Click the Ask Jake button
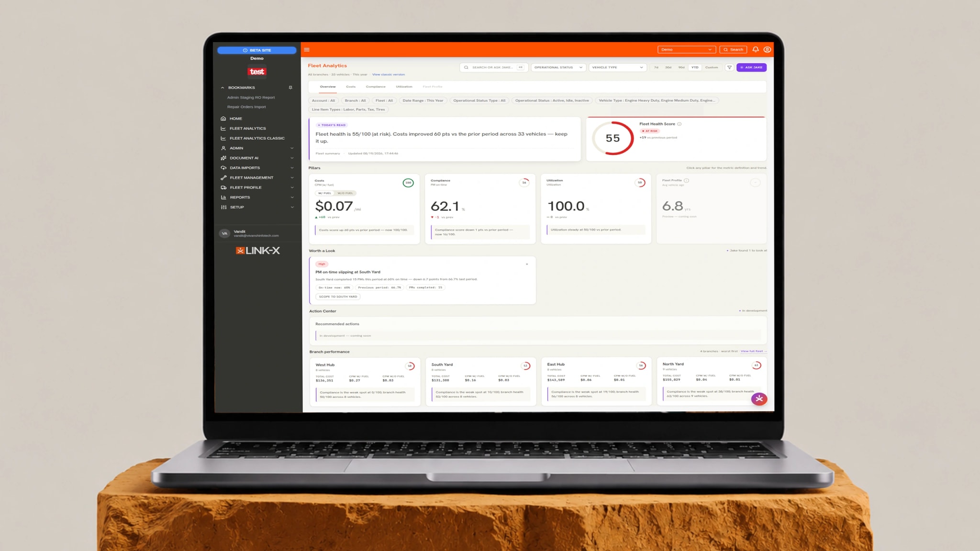The image size is (980, 551). click(751, 67)
